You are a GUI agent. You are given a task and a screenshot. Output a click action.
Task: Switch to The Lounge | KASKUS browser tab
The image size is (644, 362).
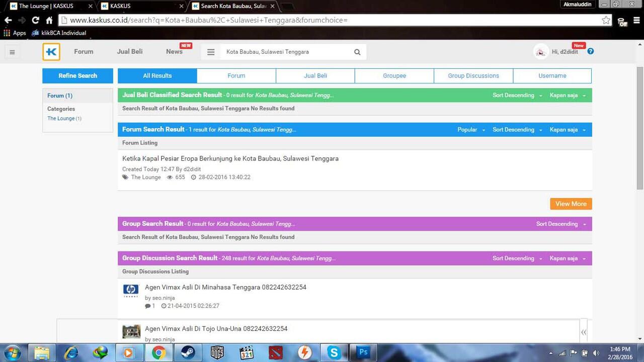pos(50,6)
